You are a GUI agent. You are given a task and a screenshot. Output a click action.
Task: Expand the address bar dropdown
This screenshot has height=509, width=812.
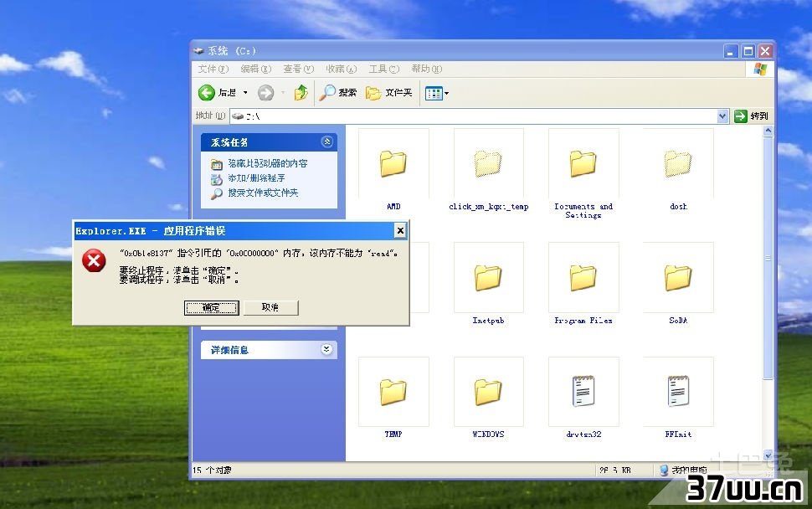[x=722, y=116]
